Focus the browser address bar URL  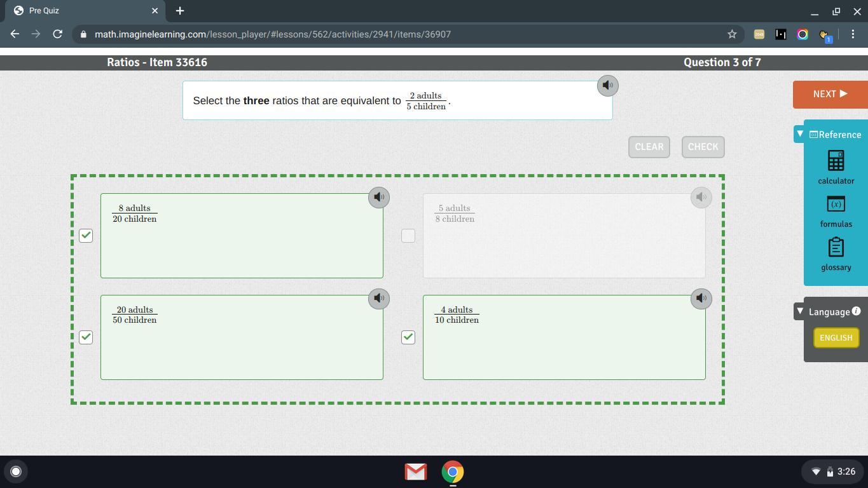273,34
